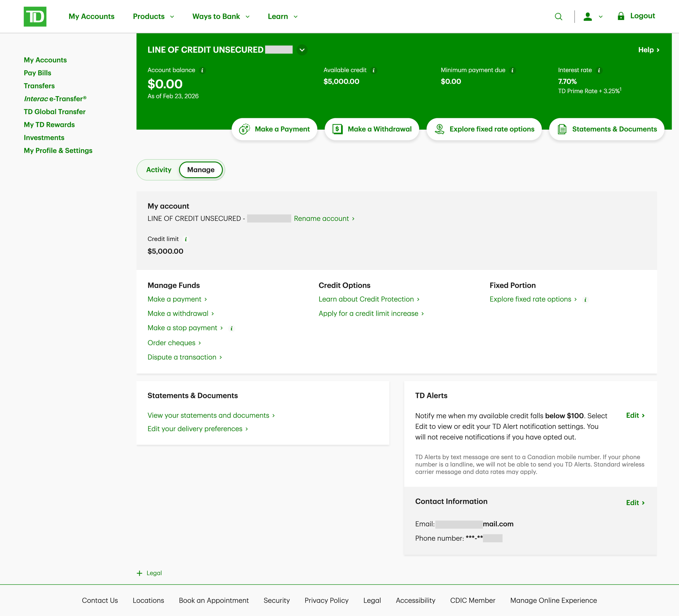
Task: Expand the Legal section
Action: (x=149, y=573)
